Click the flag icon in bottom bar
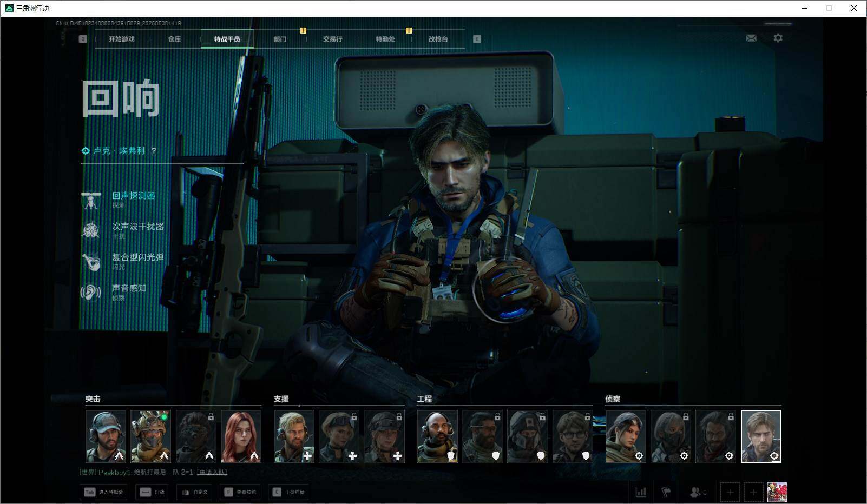Screen dimensions: 867x504 pyautogui.click(x=666, y=492)
